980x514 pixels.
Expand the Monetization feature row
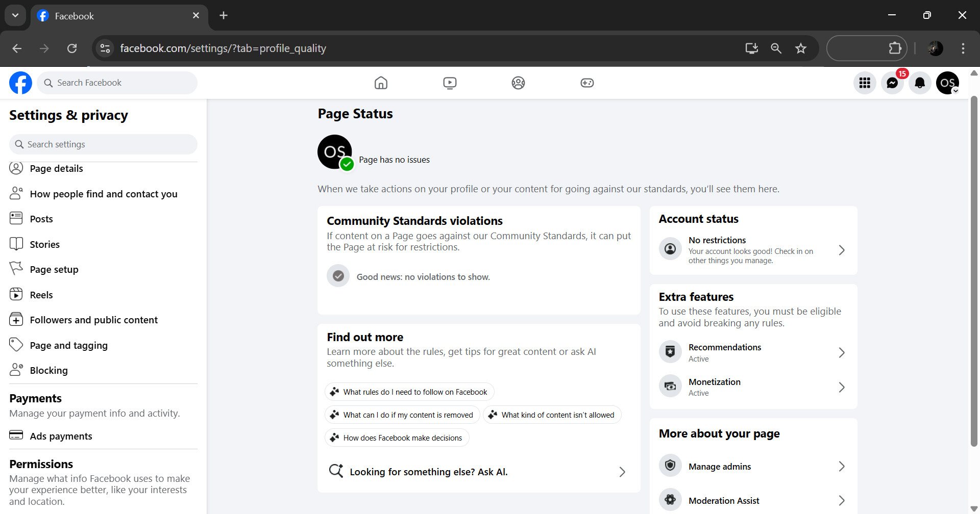click(x=753, y=387)
